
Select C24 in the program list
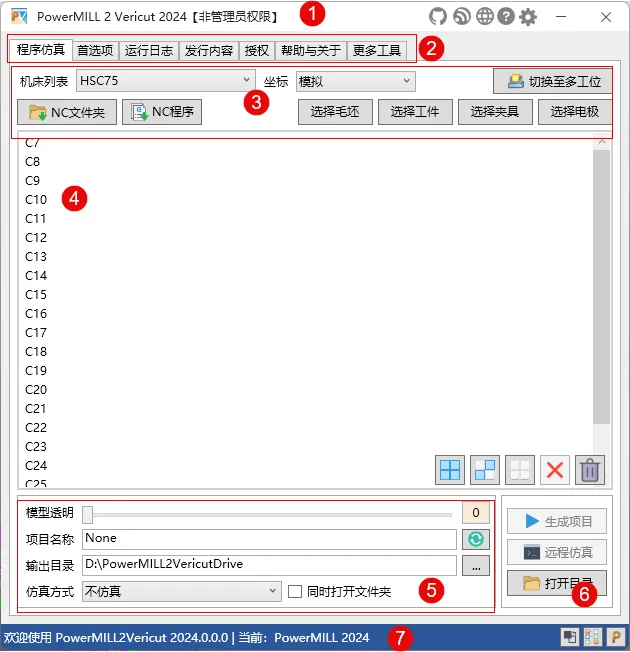point(36,465)
